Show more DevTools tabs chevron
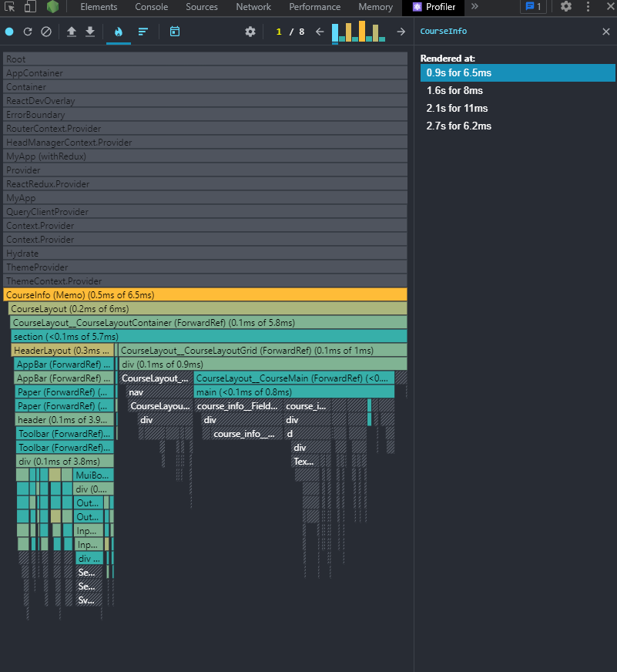Viewport: 617px width, 672px height. coord(474,6)
